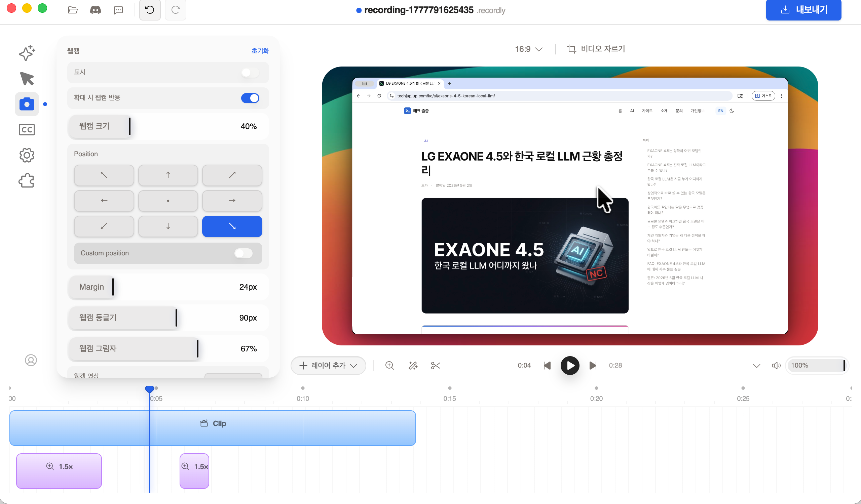Skip to the previous frame marker
861x504 pixels.
tap(547, 366)
